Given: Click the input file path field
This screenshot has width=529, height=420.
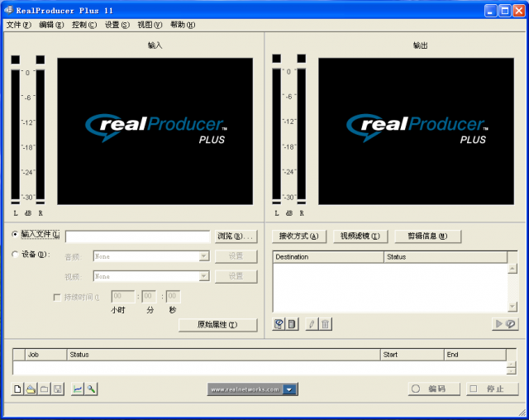Looking at the screenshot, I should pos(138,236).
